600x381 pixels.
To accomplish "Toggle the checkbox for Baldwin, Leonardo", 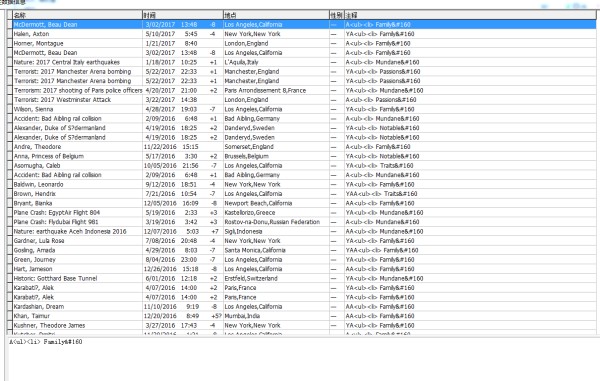I will pyautogui.click(x=10, y=184).
